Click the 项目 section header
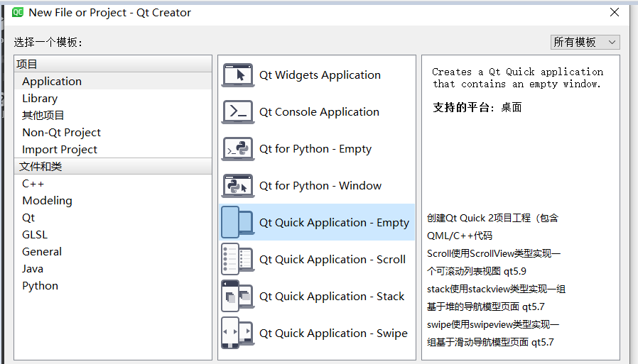The height and width of the screenshot is (364, 638). pos(113,64)
